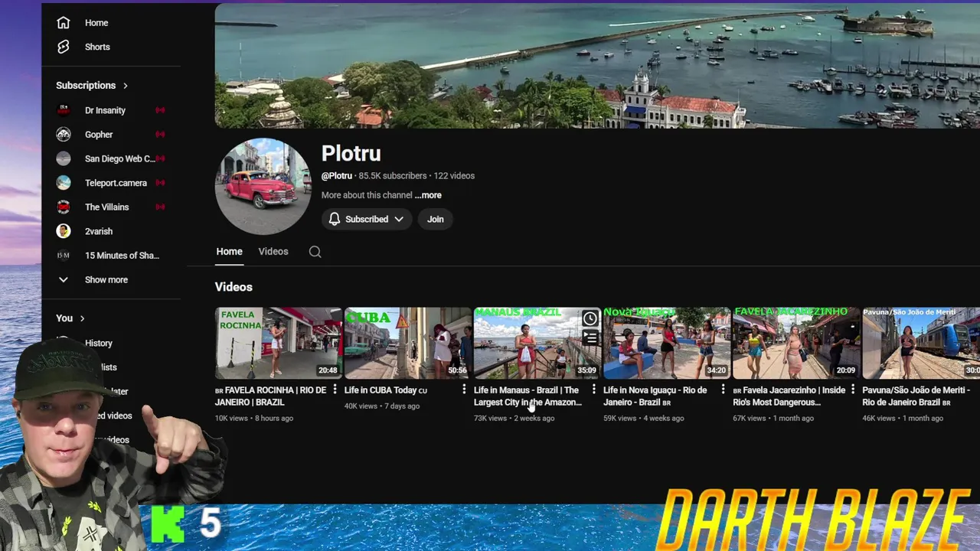This screenshot has height=551, width=980.
Task: Click the notification bell icon on Subscribed
Action: click(335, 219)
